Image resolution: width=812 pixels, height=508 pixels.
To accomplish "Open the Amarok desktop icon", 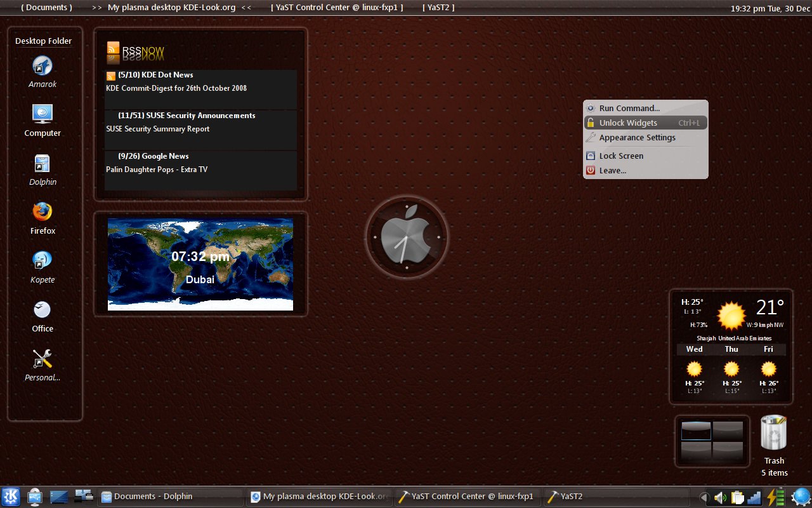I will click(43, 66).
